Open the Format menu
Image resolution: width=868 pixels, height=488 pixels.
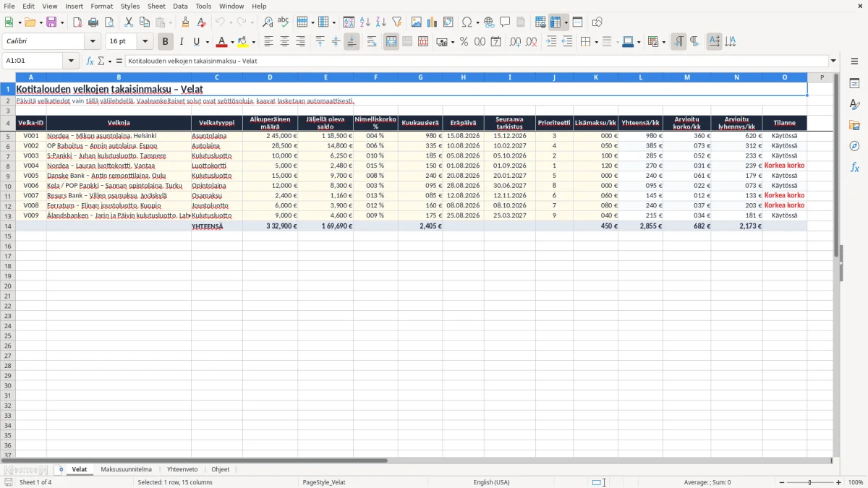(x=101, y=6)
